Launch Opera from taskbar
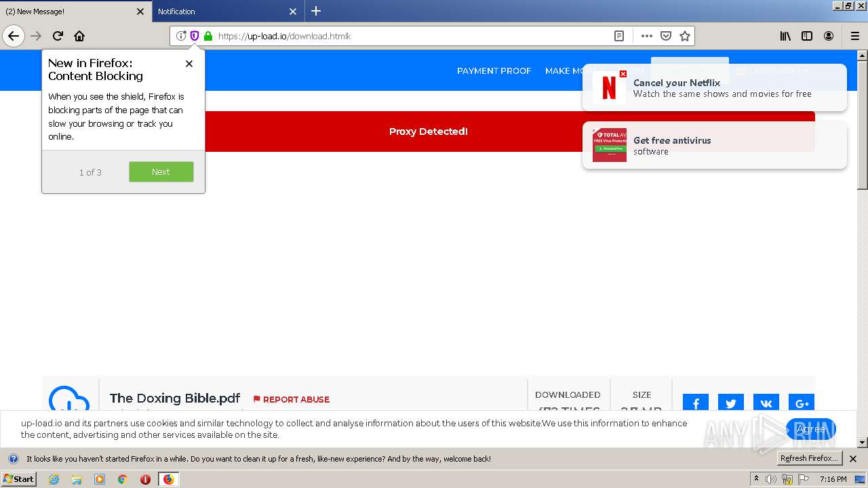This screenshot has width=868, height=488. [x=145, y=479]
